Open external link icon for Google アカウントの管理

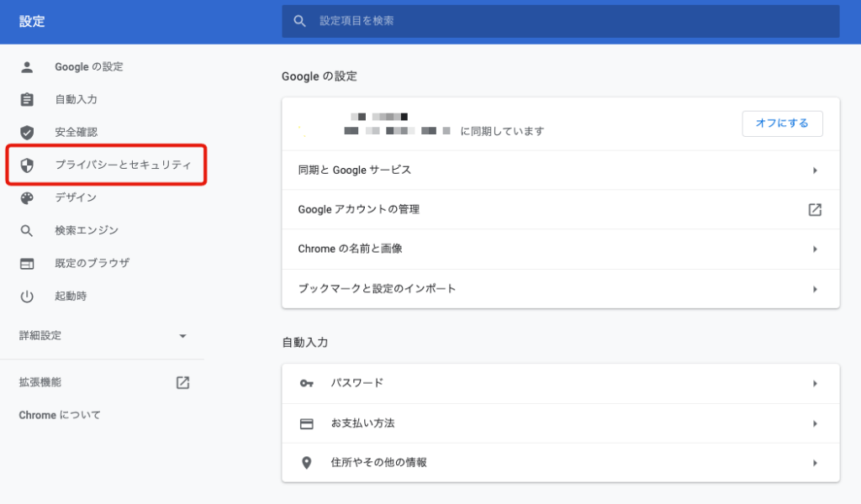coord(814,210)
